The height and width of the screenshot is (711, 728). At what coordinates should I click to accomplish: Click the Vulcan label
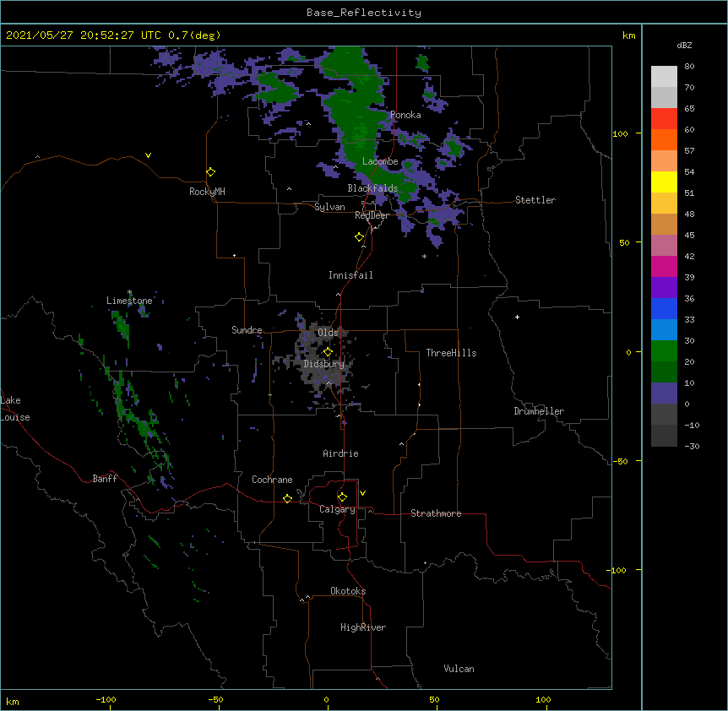[459, 669]
